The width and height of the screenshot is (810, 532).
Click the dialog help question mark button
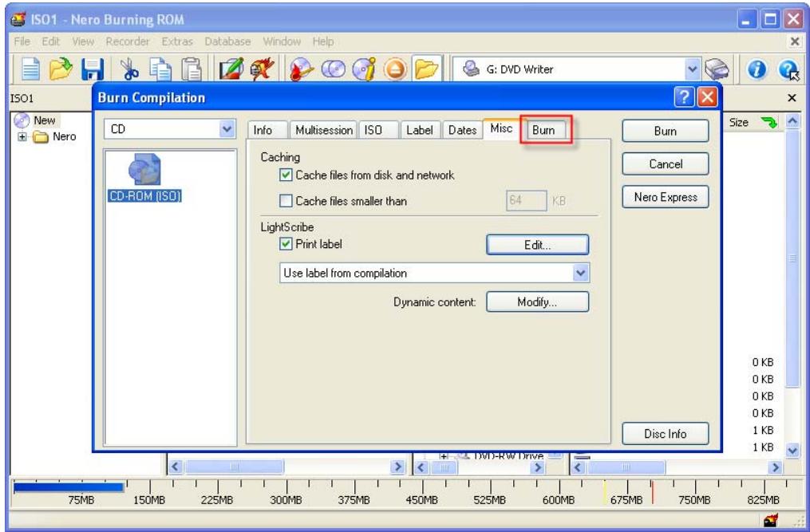click(x=684, y=97)
